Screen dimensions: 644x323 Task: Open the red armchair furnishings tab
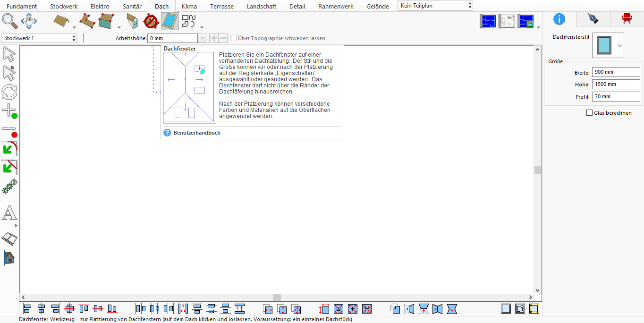point(627,19)
